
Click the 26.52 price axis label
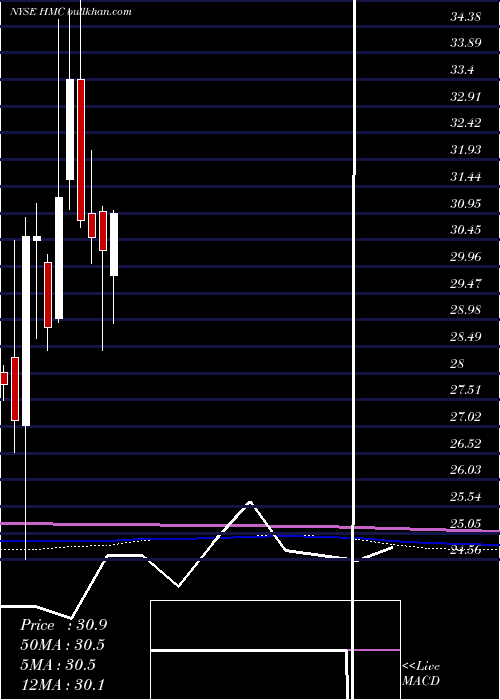[466, 443]
